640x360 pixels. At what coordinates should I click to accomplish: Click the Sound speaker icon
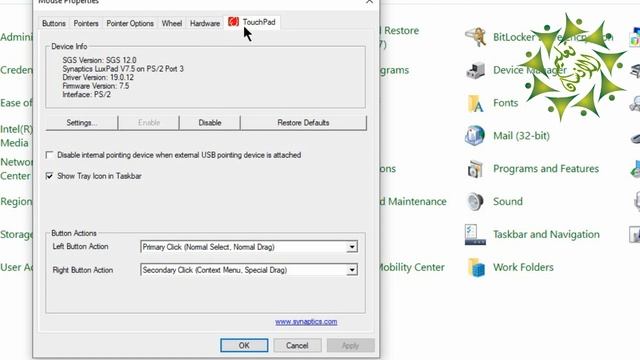[x=475, y=201]
